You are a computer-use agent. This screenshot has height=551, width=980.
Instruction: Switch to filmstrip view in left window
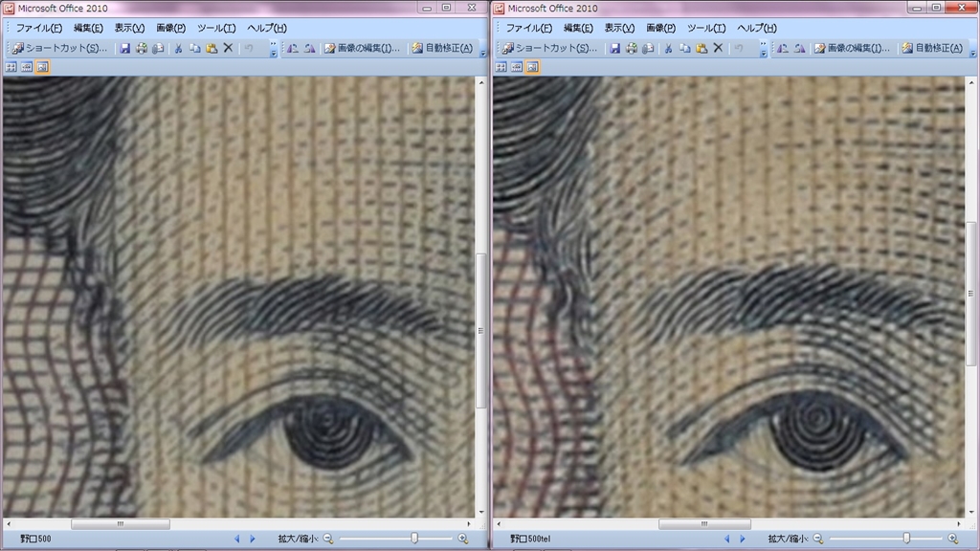[26, 67]
